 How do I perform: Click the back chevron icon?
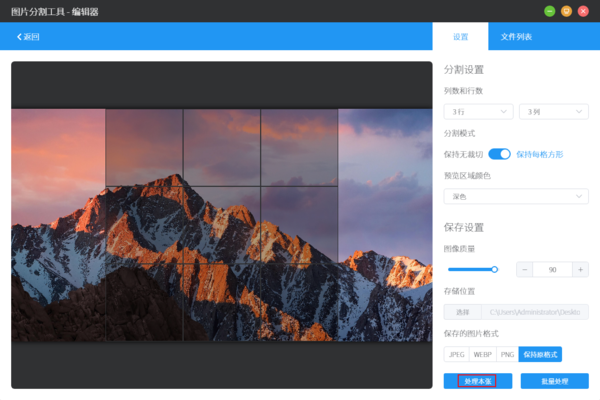pos(19,37)
